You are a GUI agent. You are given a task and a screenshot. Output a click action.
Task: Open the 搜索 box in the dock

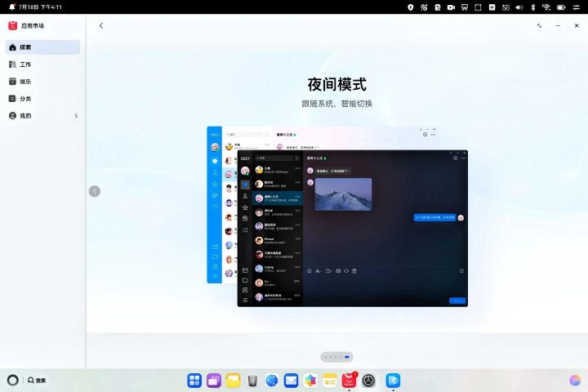(x=37, y=381)
